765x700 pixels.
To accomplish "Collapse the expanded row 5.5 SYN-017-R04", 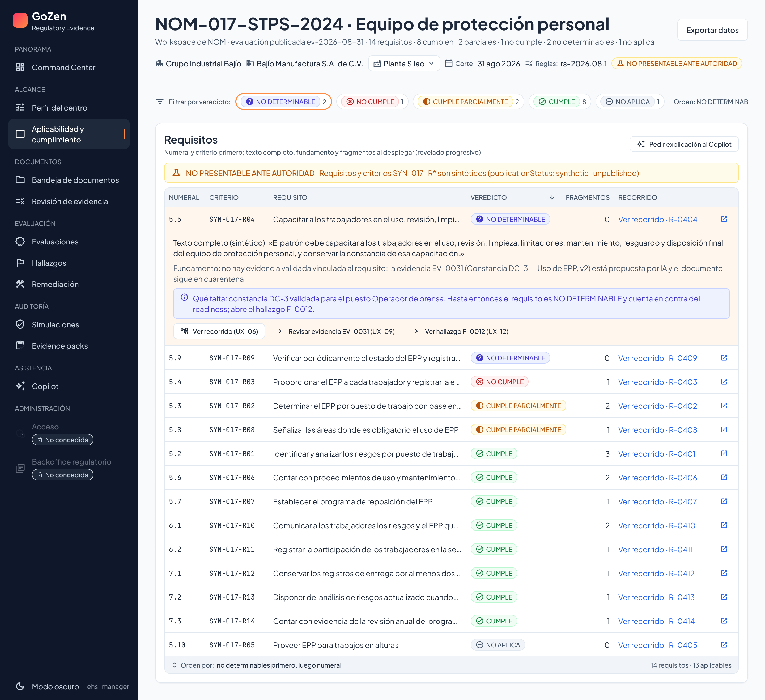I will (x=451, y=220).
